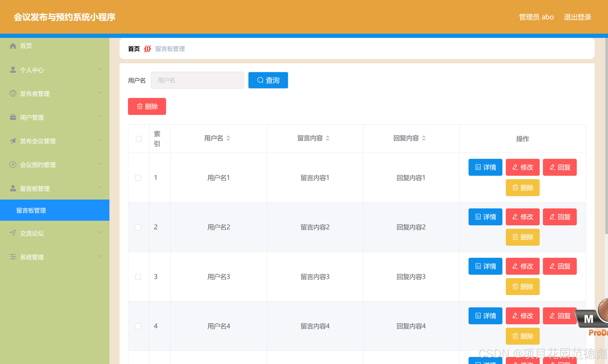This screenshot has height=364, width=608.
Task: Click the 发布者管理 gauge icon
Action: point(13,94)
